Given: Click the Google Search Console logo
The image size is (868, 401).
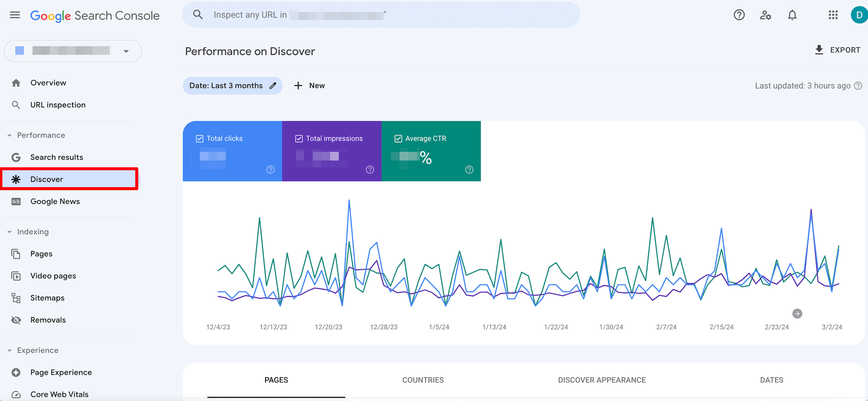Looking at the screenshot, I should click(95, 15).
